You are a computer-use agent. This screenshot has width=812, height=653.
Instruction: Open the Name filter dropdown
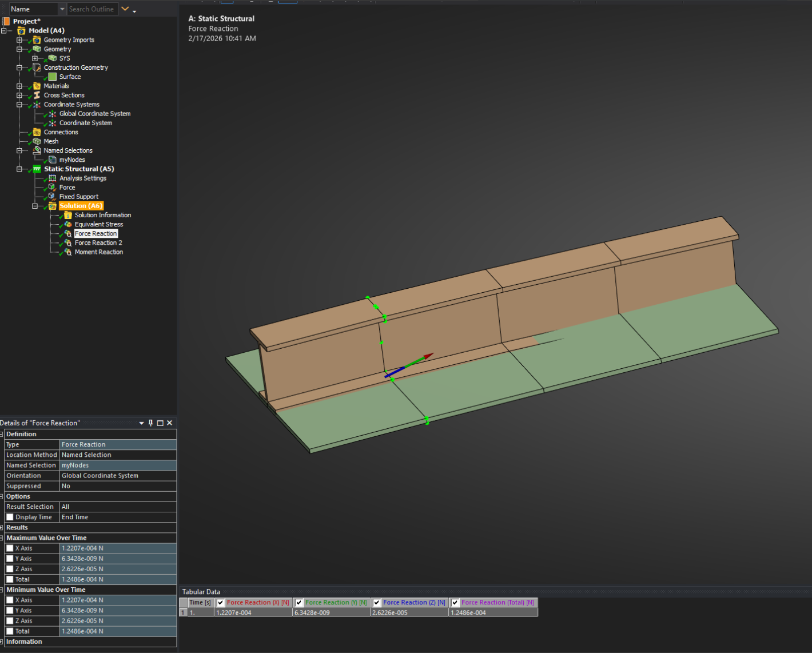pos(62,9)
